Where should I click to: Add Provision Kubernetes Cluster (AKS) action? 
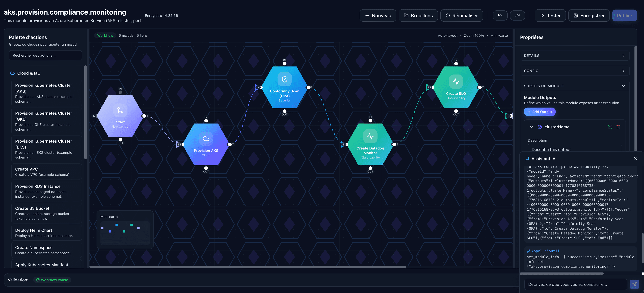click(x=46, y=93)
